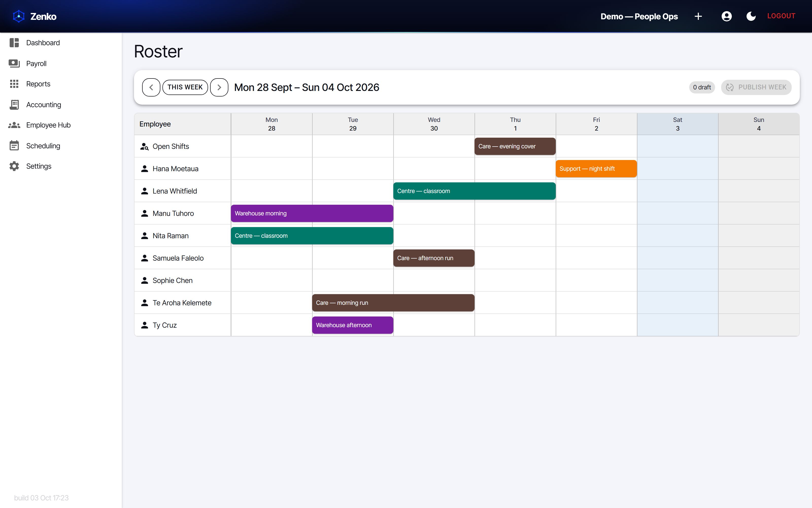The width and height of the screenshot is (812, 508).
Task: Go to previous week chevron
Action: [151, 87]
